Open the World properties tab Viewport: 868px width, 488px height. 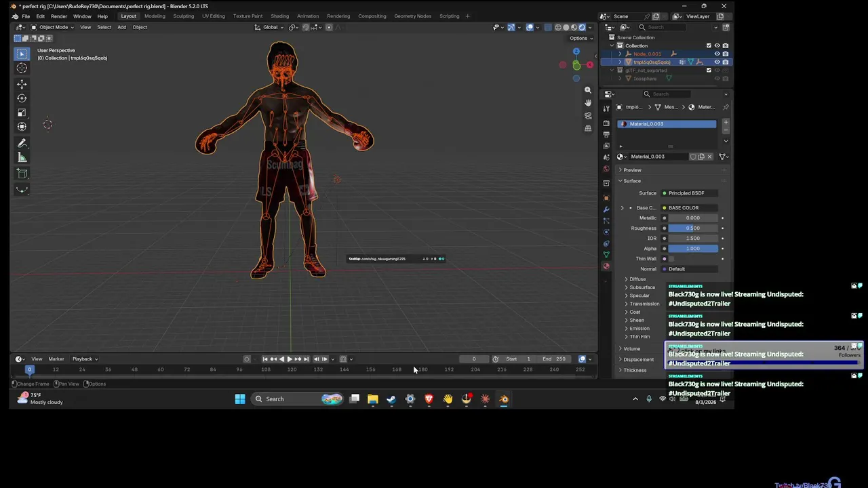point(606,169)
